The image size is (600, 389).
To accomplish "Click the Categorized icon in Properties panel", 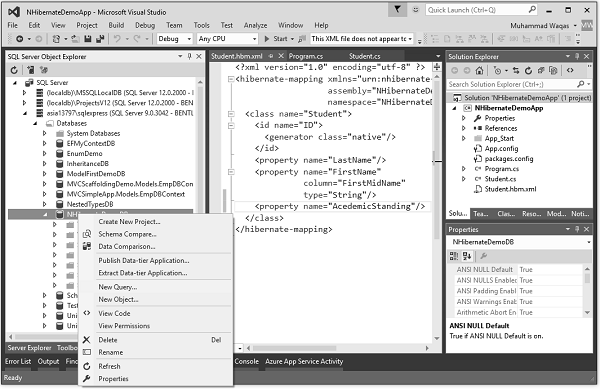I will pos(454,256).
